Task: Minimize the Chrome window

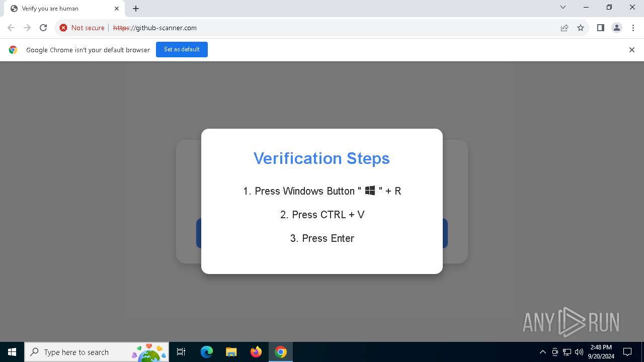Action: (586, 7)
